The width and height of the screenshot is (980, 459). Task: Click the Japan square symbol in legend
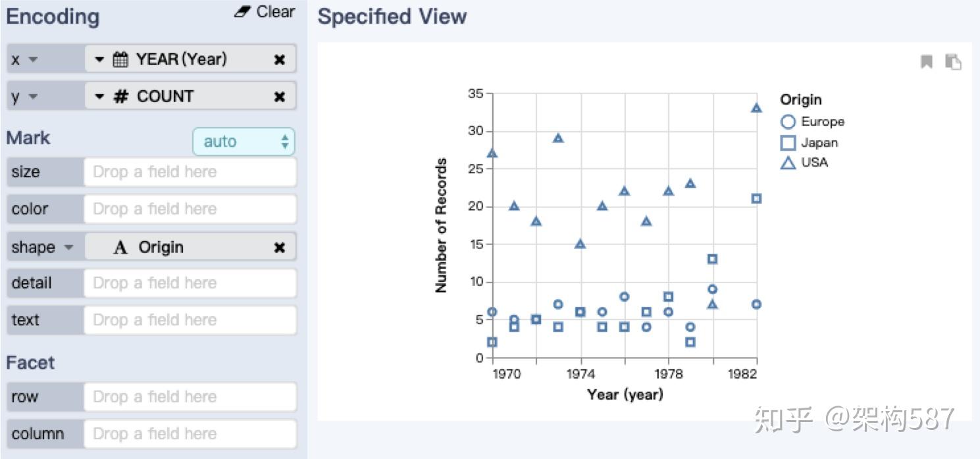click(x=788, y=142)
